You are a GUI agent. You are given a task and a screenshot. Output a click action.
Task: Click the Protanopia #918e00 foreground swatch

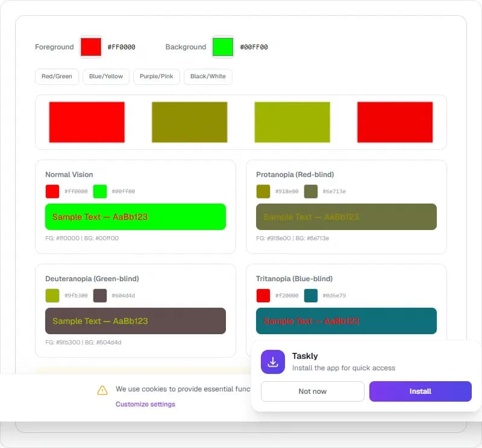pos(263,191)
